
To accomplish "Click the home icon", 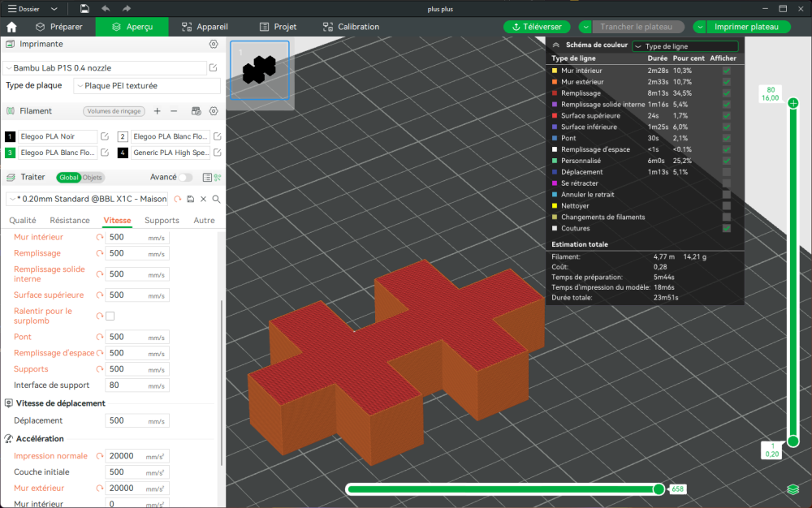I will tap(11, 27).
